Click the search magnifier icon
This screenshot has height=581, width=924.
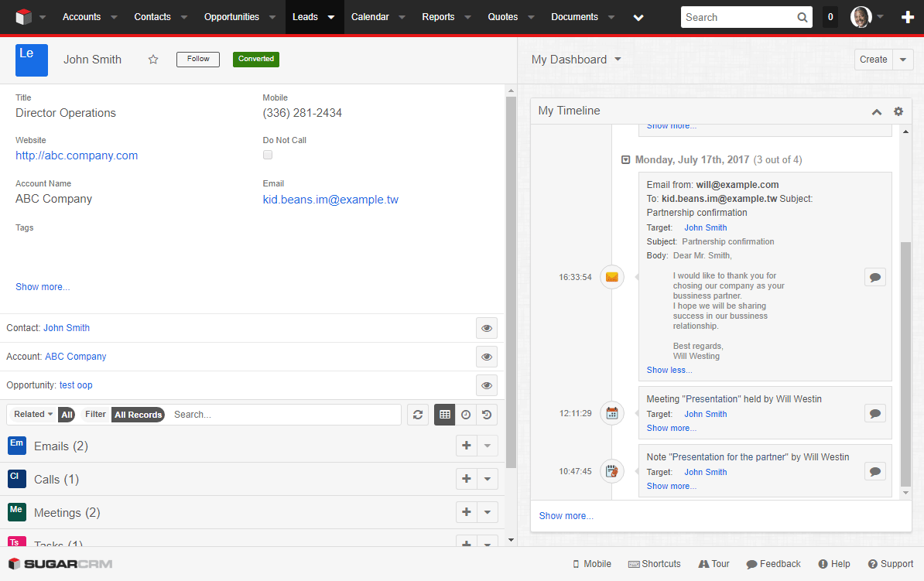pos(802,17)
